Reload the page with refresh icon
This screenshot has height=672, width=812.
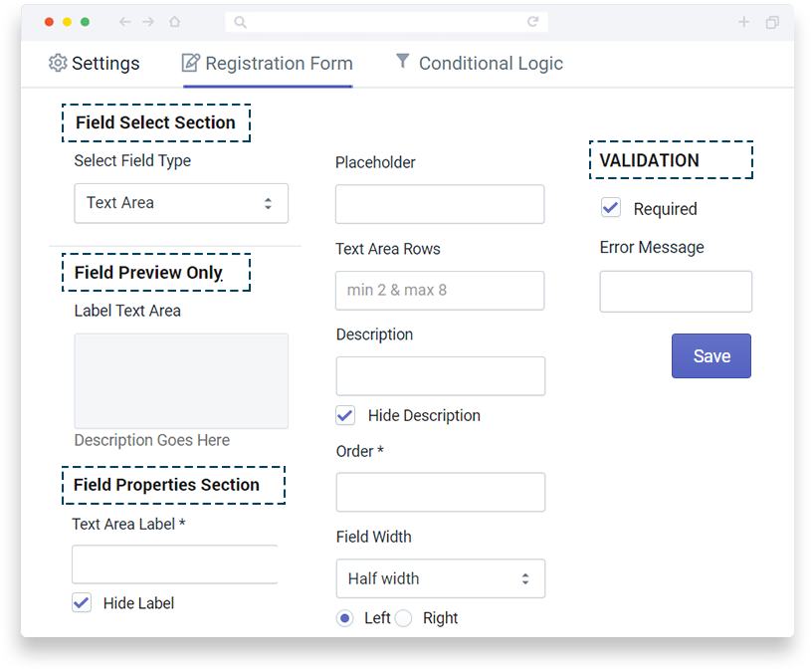533,22
